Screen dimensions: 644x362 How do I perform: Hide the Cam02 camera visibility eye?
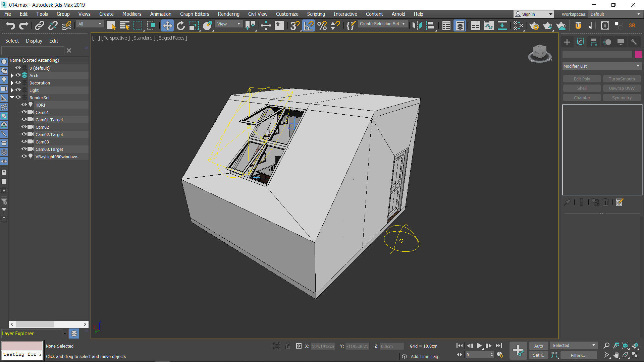[24, 127]
